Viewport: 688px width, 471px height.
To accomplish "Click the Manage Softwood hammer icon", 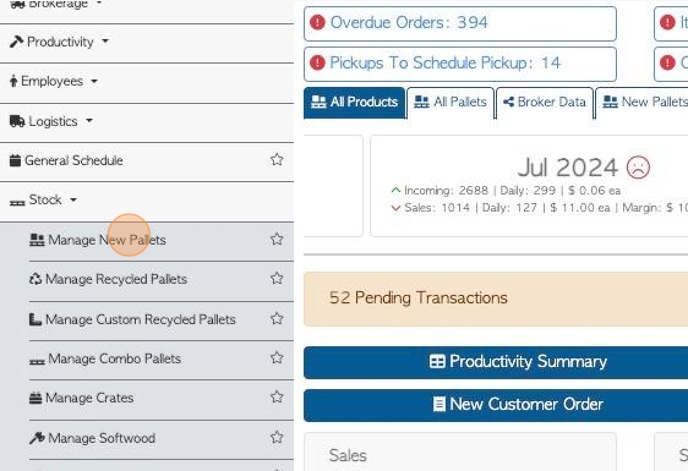I will [x=37, y=438].
